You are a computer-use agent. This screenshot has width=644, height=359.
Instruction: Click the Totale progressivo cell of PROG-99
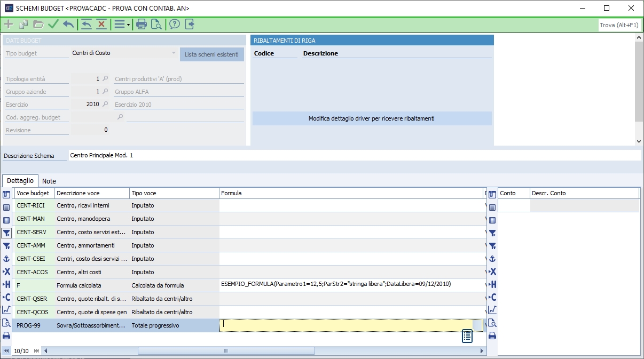174,325
